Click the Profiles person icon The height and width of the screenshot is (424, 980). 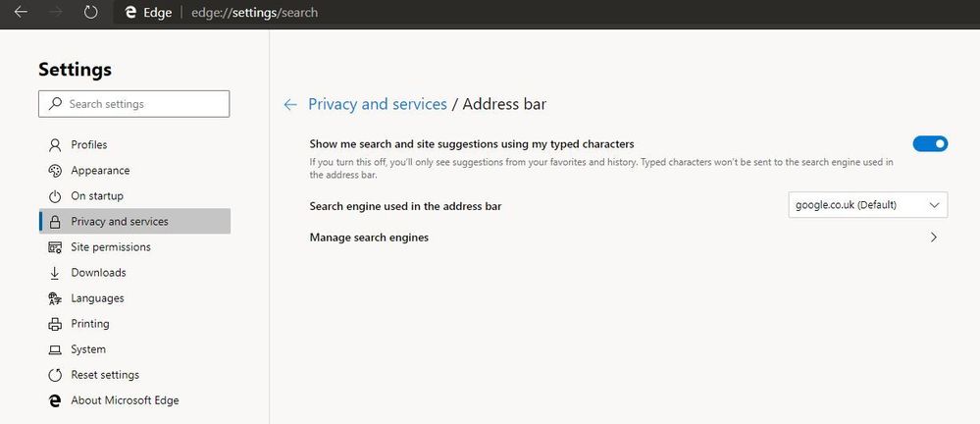tap(55, 145)
